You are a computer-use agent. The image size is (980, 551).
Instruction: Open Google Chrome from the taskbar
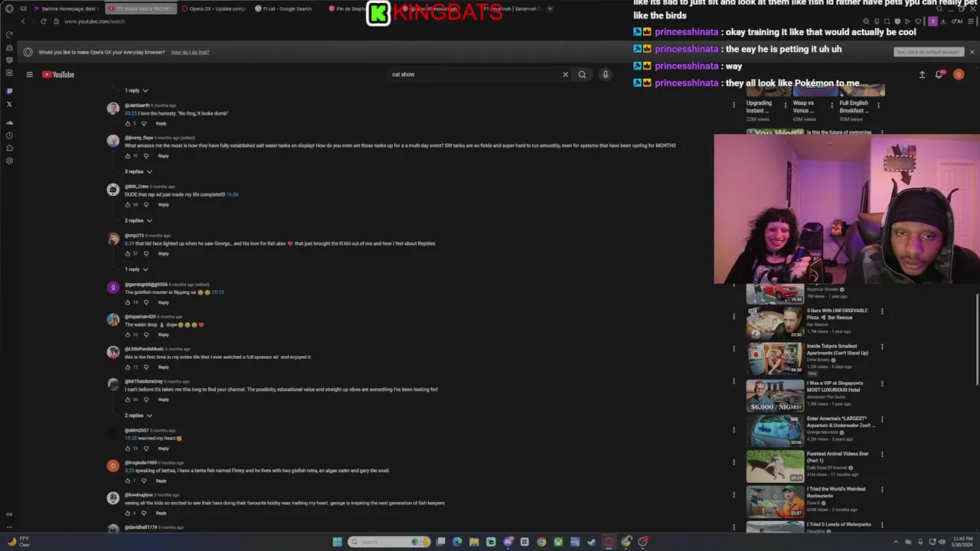click(541, 542)
